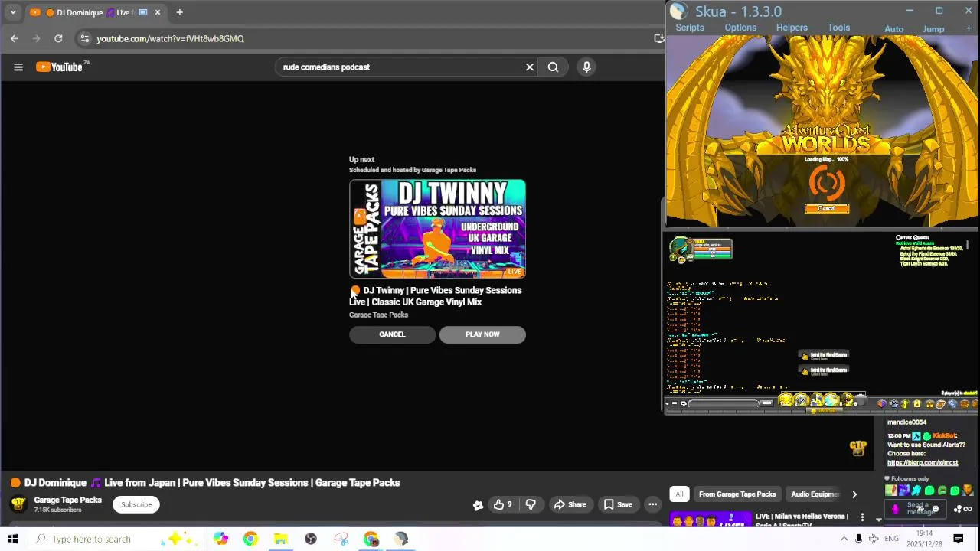Focus the browser address bar URL
980x551 pixels.
pos(170,38)
